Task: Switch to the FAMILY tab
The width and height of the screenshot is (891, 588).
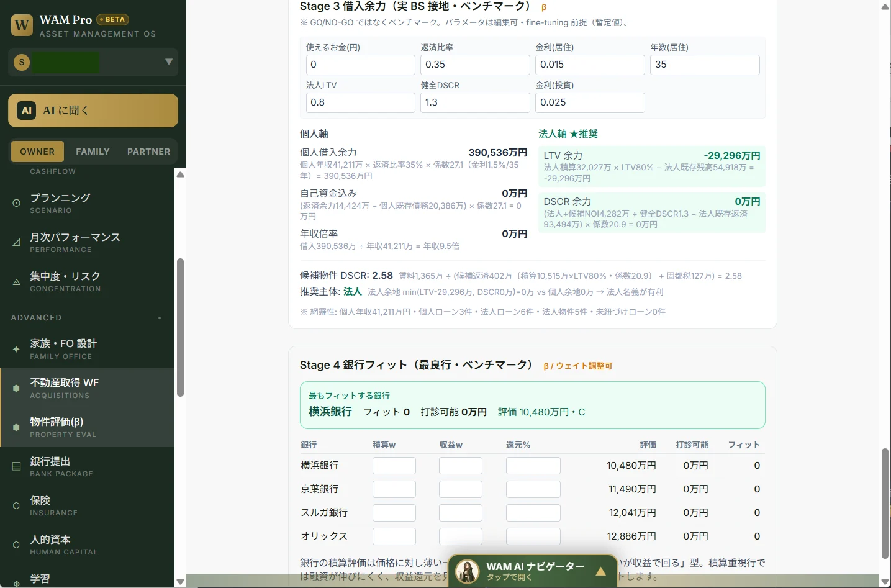Action: [93, 152]
